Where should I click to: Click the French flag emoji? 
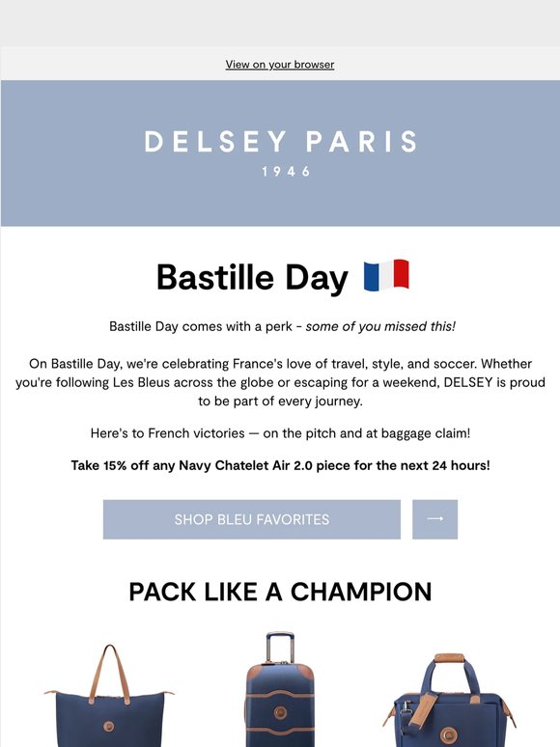tap(386, 275)
